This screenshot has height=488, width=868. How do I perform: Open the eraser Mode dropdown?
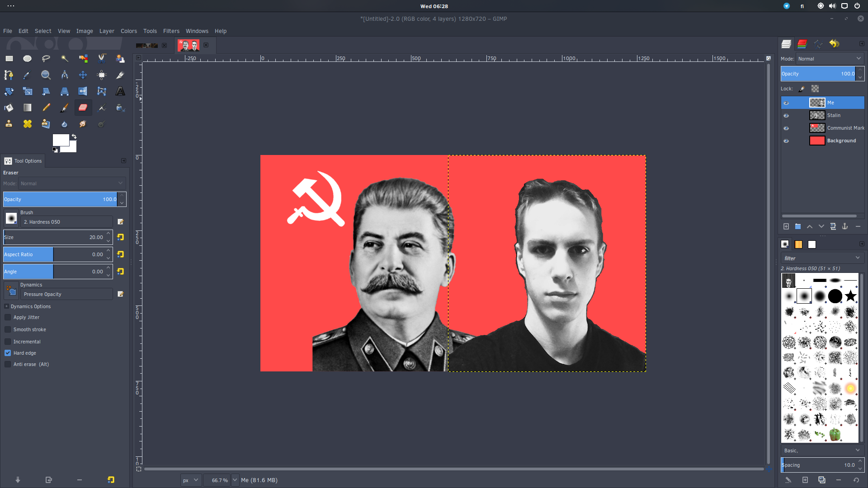point(71,183)
